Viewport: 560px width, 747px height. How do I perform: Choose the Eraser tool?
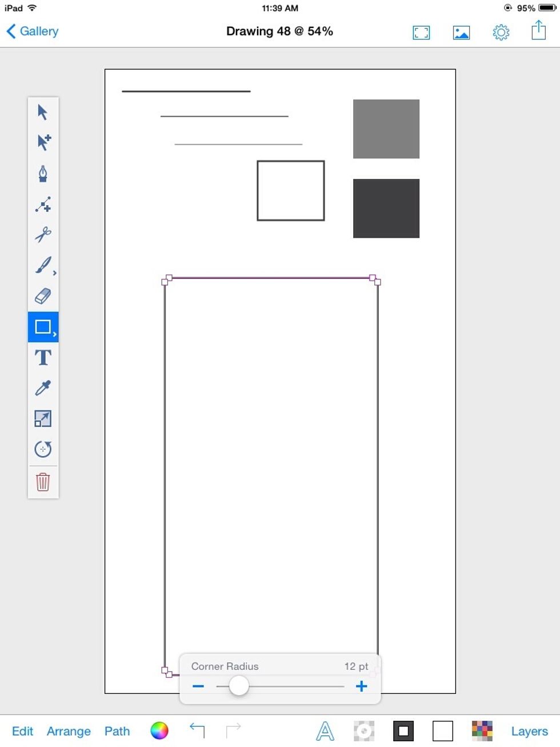tap(43, 296)
